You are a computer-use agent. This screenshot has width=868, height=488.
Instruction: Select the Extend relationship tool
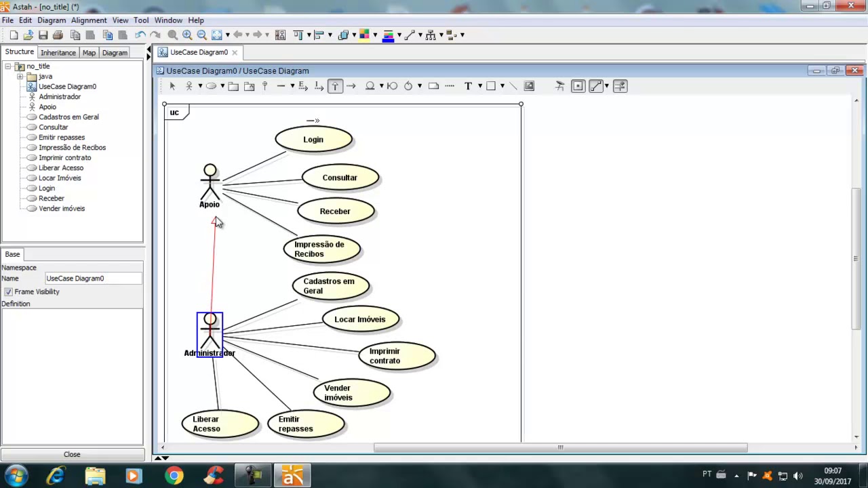click(303, 86)
